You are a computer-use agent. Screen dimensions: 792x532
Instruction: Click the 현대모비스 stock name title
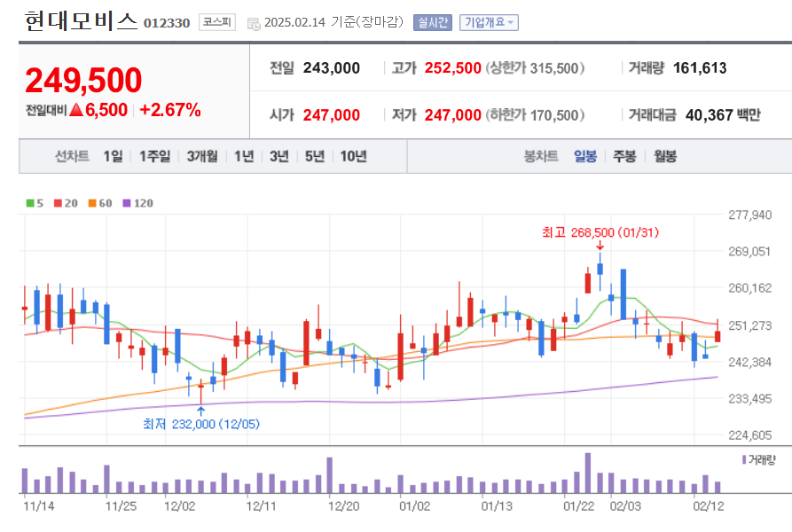pyautogui.click(x=81, y=21)
